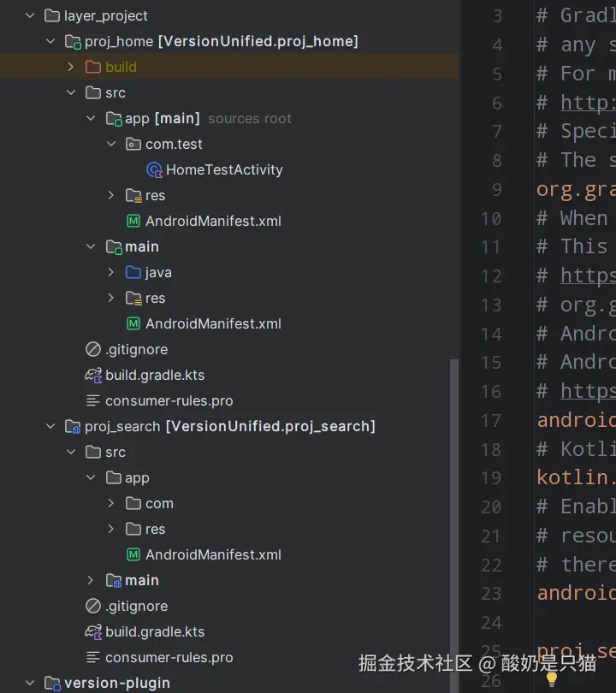This screenshot has width=616, height=693.
Task: Place cursor on the kotlin. property line 19
Action: pyautogui.click(x=576, y=477)
